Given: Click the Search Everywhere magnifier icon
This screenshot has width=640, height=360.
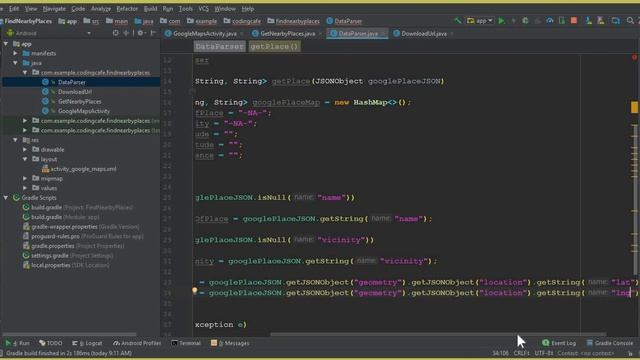Looking at the screenshot, I should [x=630, y=21].
